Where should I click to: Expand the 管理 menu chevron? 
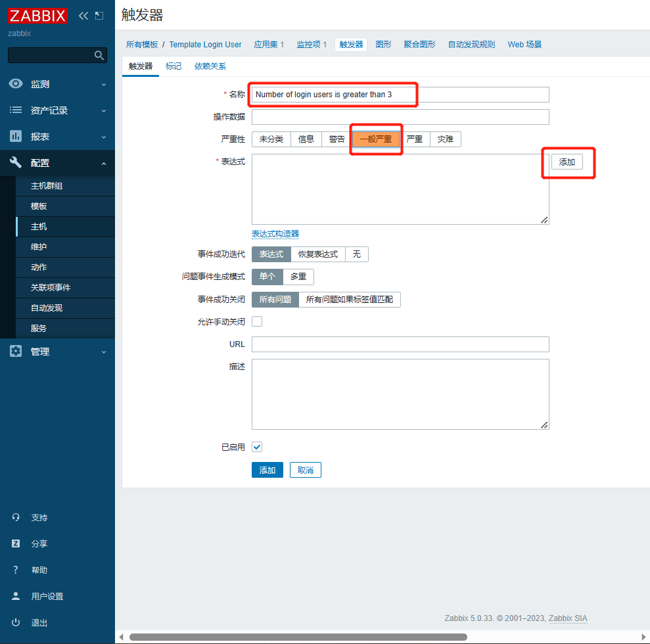pos(104,352)
